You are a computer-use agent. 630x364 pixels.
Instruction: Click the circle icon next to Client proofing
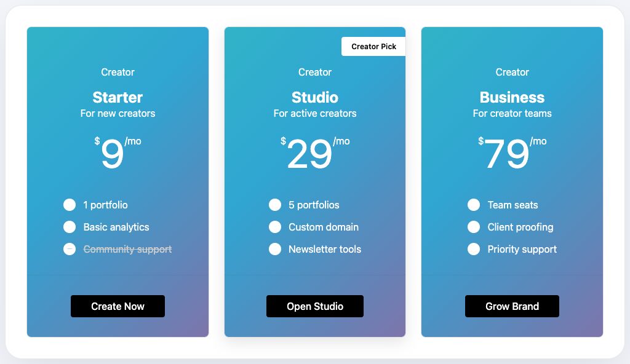click(474, 227)
